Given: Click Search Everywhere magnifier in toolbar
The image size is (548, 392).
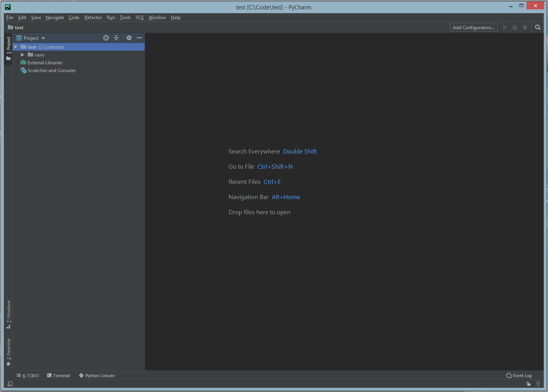Looking at the screenshot, I should (538, 27).
